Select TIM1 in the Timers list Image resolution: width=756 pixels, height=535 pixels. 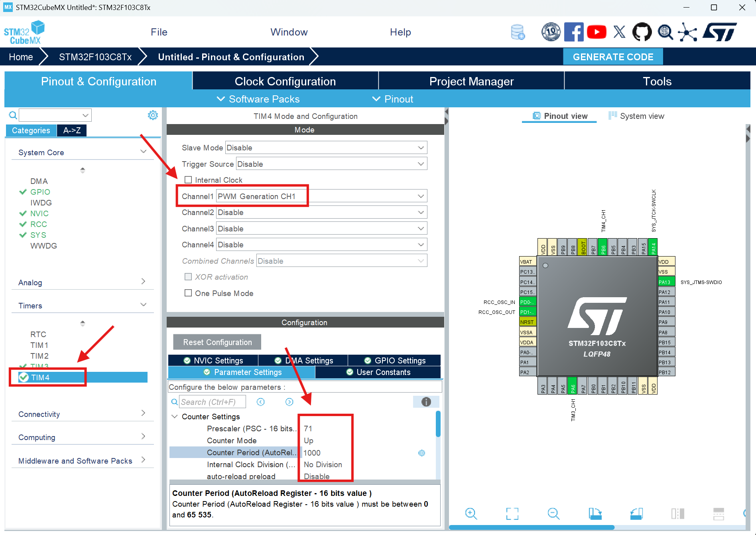(39, 345)
